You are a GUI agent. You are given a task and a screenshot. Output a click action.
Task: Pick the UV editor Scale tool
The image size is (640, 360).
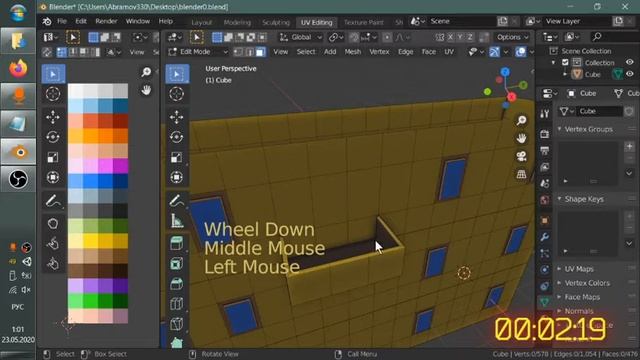pos(53,157)
